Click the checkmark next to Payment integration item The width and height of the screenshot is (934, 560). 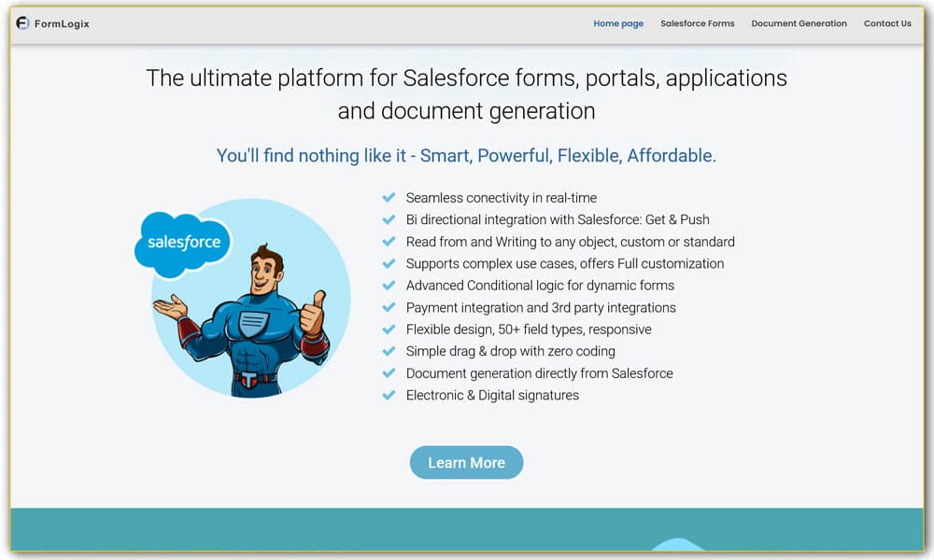coord(389,307)
